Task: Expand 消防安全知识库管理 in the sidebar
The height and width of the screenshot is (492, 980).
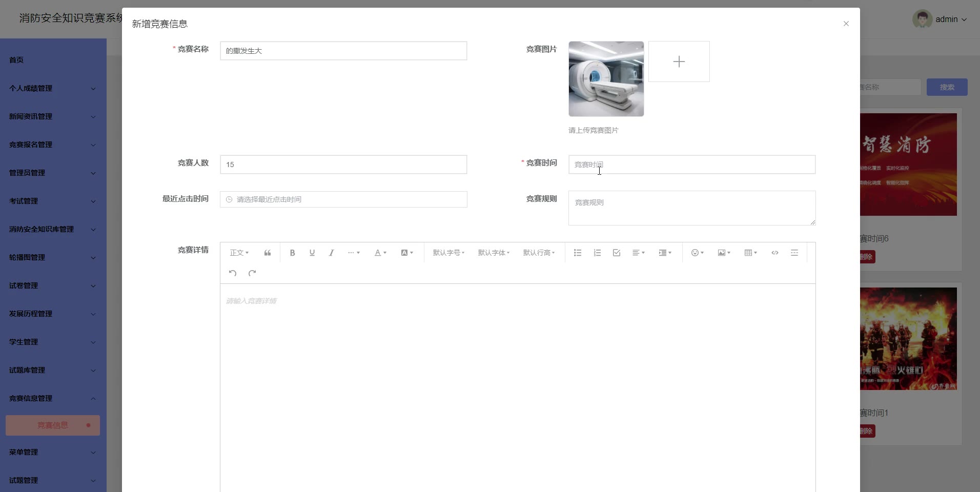Action: [x=53, y=229]
